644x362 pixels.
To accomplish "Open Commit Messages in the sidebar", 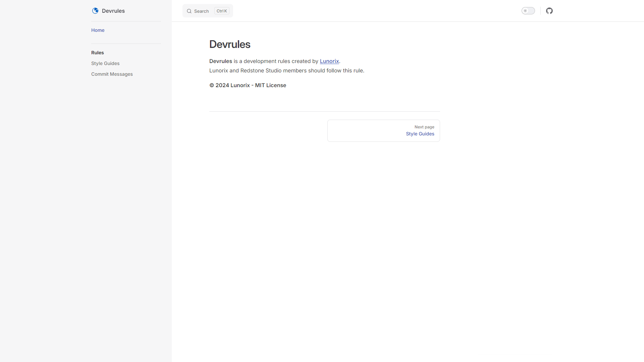I will 112,74.
